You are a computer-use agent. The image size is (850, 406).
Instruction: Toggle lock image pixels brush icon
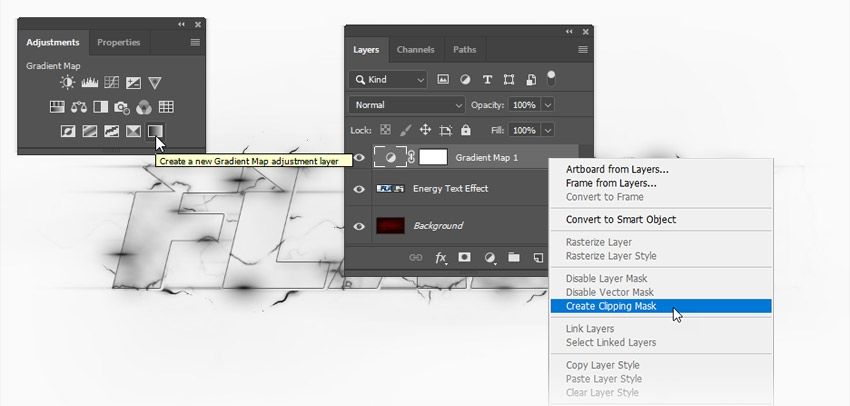tap(405, 130)
